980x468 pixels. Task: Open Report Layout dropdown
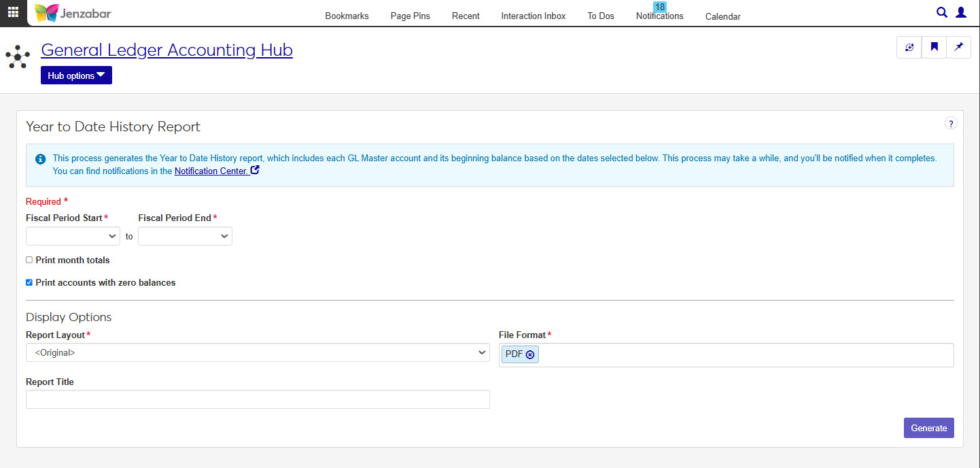pyautogui.click(x=258, y=352)
